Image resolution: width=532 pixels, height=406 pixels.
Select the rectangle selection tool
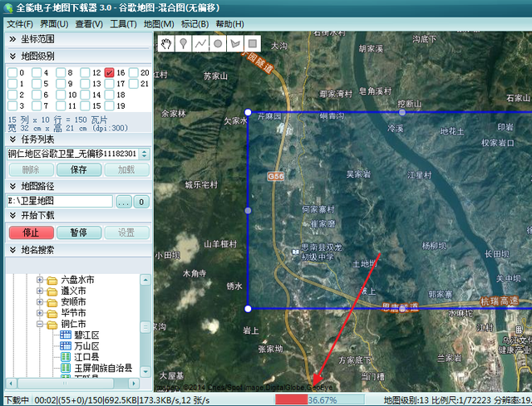pos(253,43)
